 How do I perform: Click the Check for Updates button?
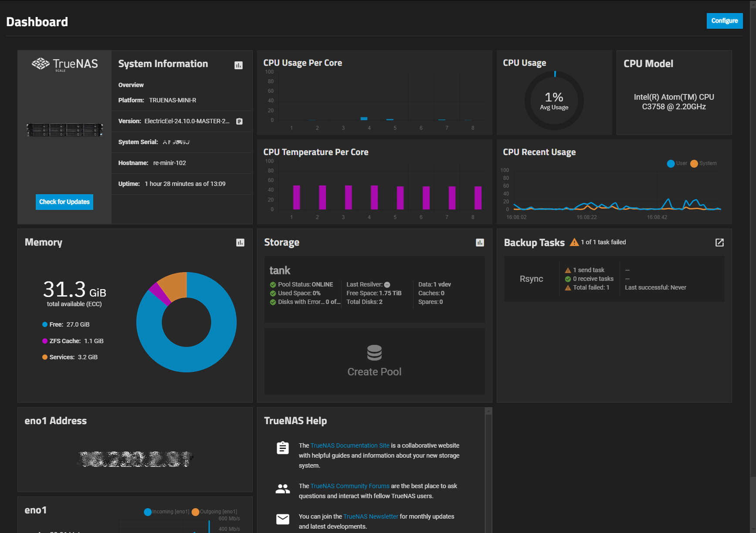point(64,202)
